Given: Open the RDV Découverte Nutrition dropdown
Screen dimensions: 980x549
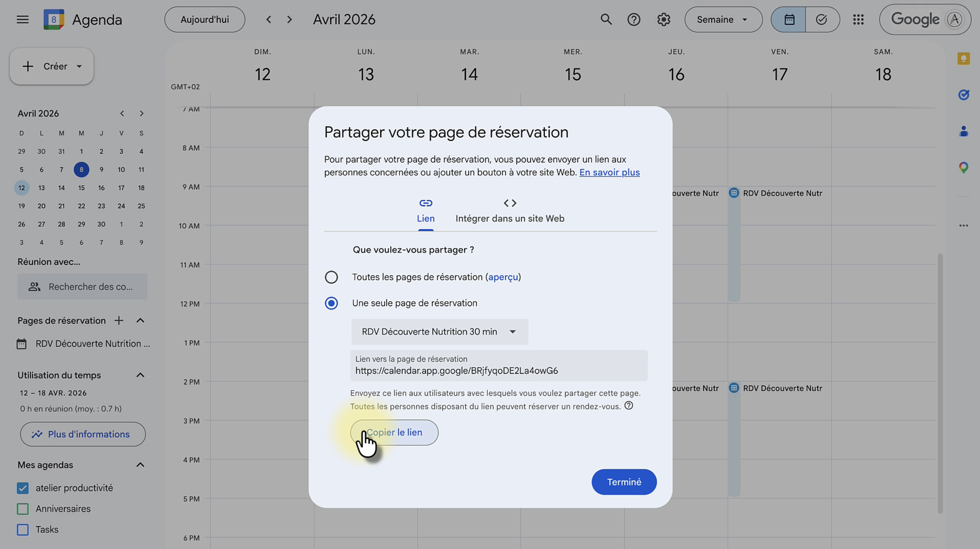Looking at the screenshot, I should (x=439, y=332).
